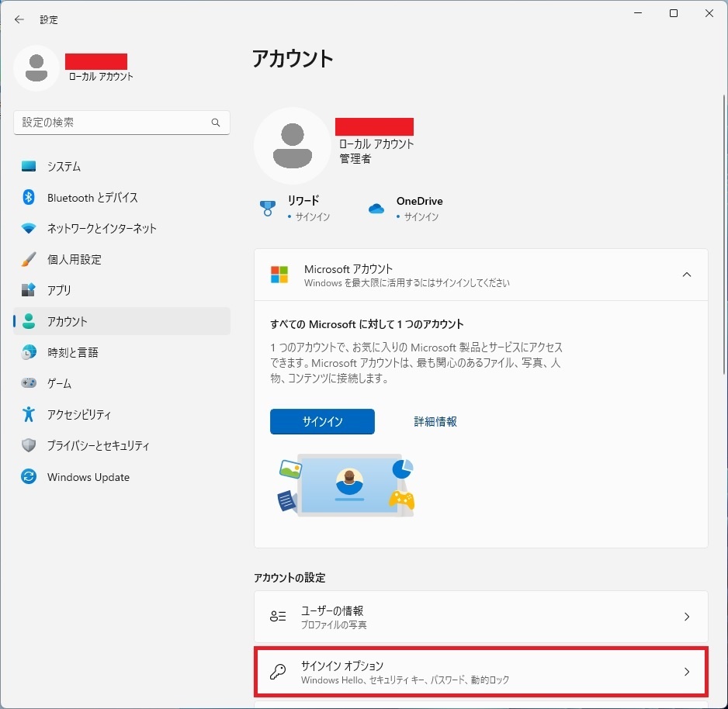Viewport: 728px width, 709px height.
Task: Select Windows Update in the sidebar
Action: coord(122,477)
